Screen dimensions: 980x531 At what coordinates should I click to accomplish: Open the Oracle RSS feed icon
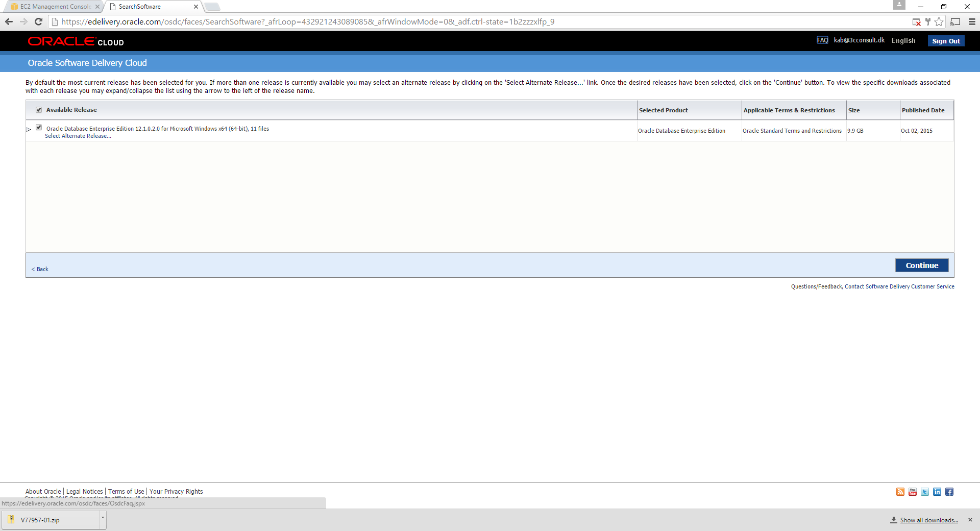(x=900, y=492)
